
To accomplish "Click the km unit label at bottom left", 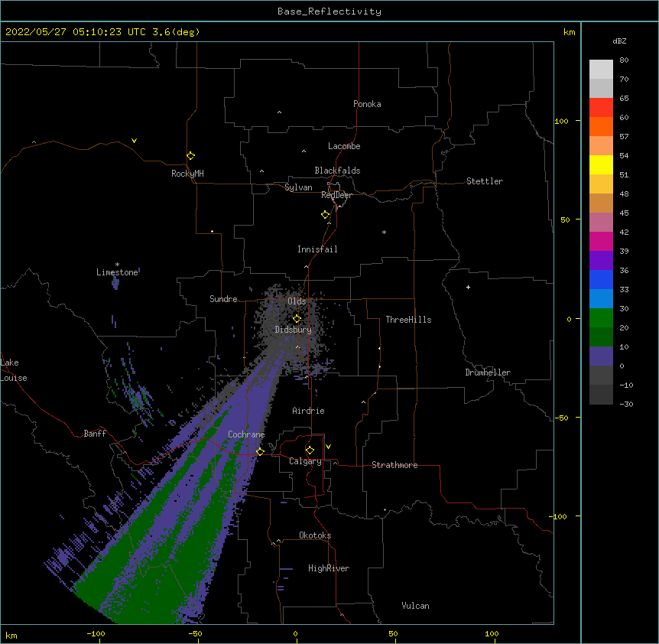I will pos(11,635).
